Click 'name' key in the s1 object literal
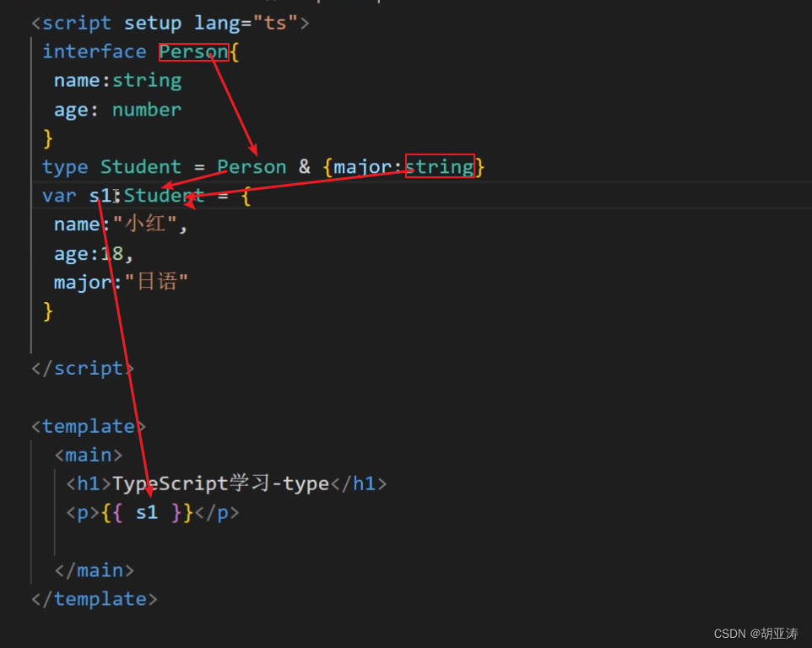The height and width of the screenshot is (648, 812). point(77,224)
